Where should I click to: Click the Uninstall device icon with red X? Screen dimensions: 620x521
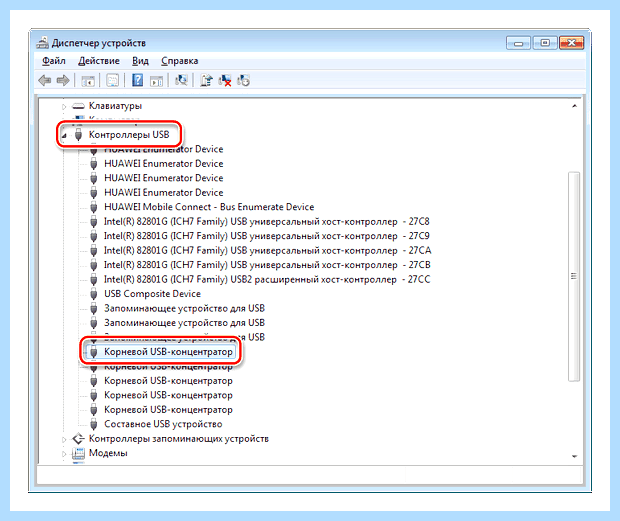pos(225,81)
